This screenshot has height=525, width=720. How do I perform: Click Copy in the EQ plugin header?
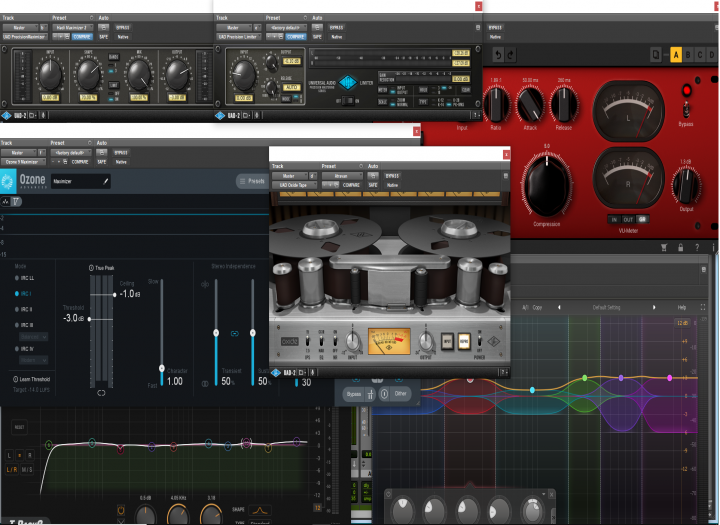pyautogui.click(x=537, y=307)
